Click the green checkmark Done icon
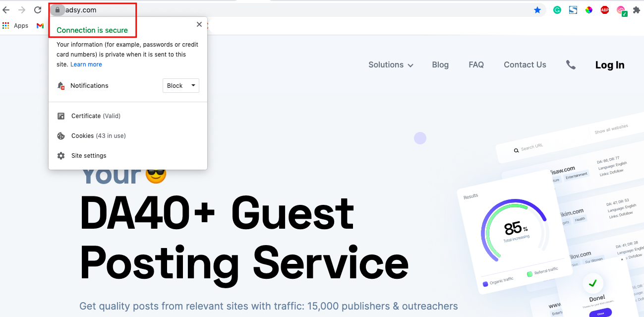Screen dimensions: 644x317 pyautogui.click(x=592, y=283)
